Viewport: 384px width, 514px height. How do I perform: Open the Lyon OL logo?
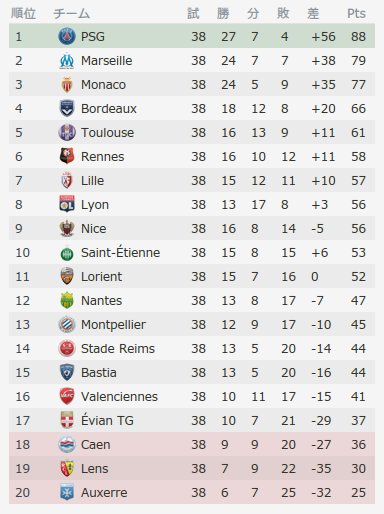pyautogui.click(x=67, y=204)
